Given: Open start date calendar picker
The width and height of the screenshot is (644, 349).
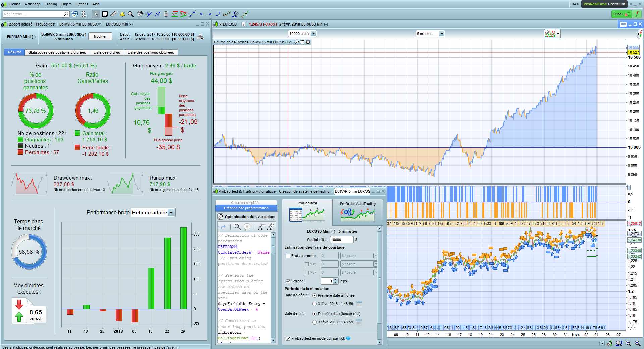Looking at the screenshot, I should click(x=359, y=304).
